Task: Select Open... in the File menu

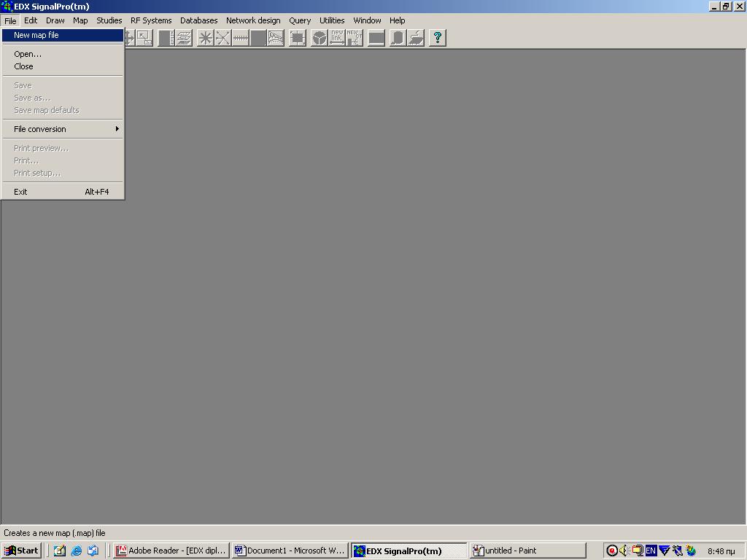Action: pyautogui.click(x=63, y=54)
